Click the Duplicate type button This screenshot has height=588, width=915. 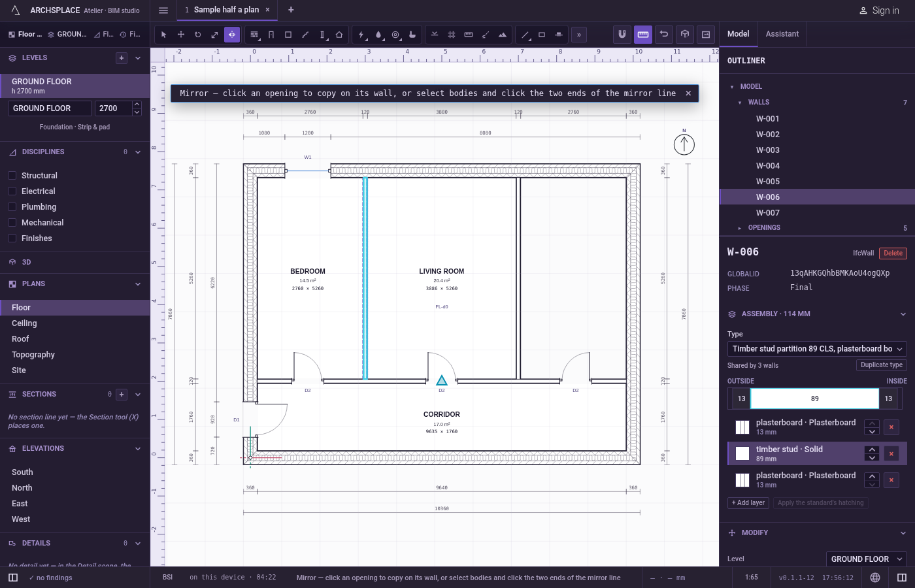pyautogui.click(x=882, y=365)
